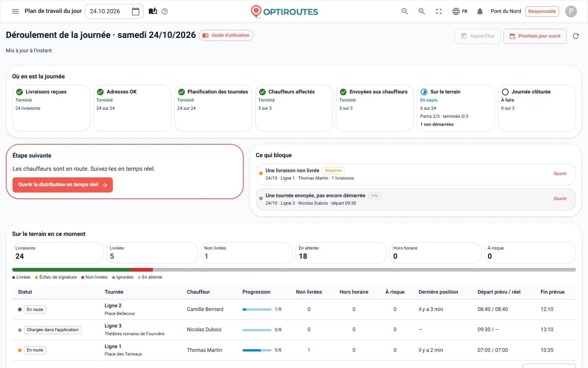The width and height of the screenshot is (588, 368).
Task: Open the Guide d'utilisation
Action: [226, 35]
